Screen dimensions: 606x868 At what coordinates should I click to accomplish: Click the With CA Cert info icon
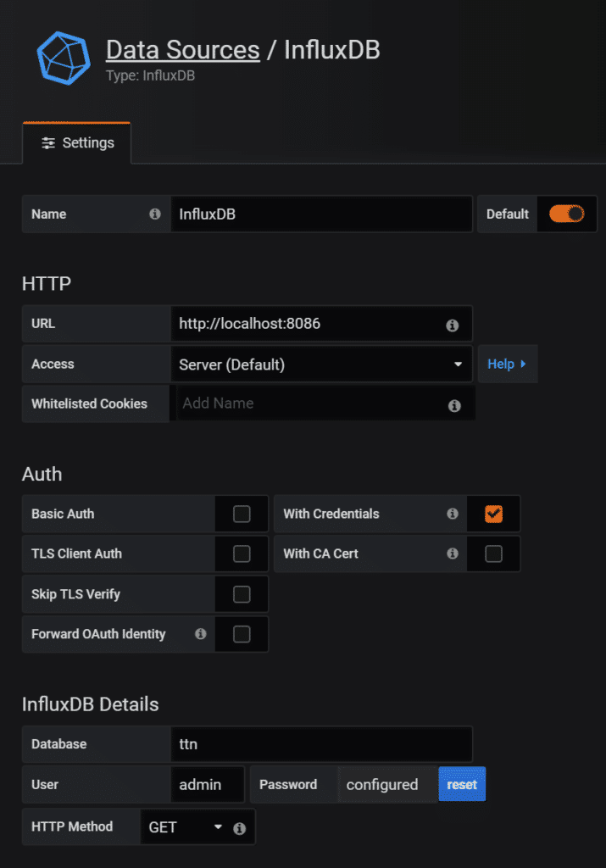pos(453,554)
